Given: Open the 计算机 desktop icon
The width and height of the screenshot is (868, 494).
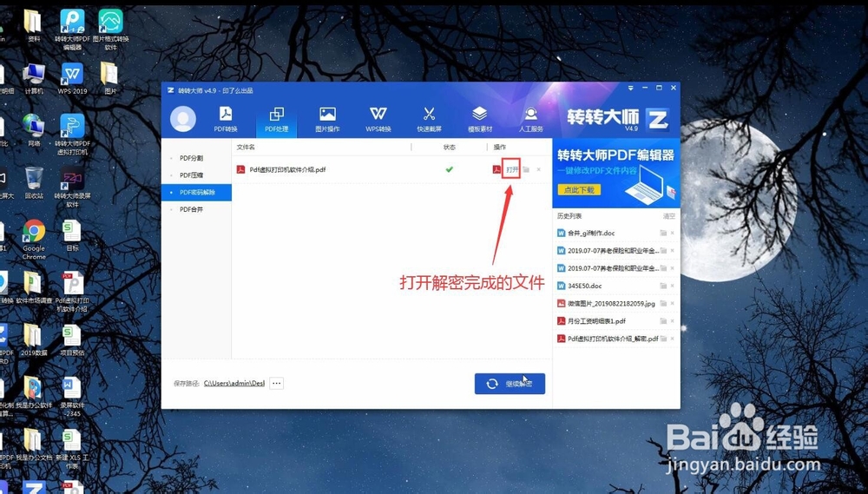Looking at the screenshot, I should click(34, 78).
